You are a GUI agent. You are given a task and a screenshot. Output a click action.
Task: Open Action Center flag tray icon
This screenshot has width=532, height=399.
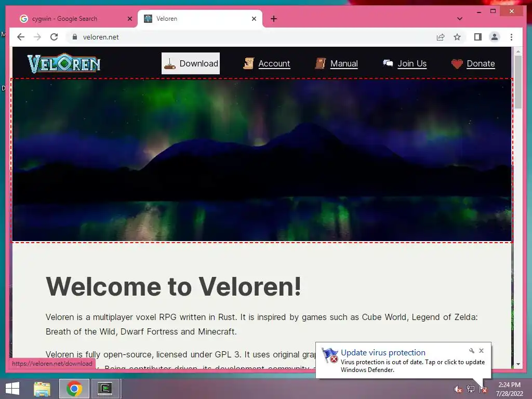(x=483, y=389)
